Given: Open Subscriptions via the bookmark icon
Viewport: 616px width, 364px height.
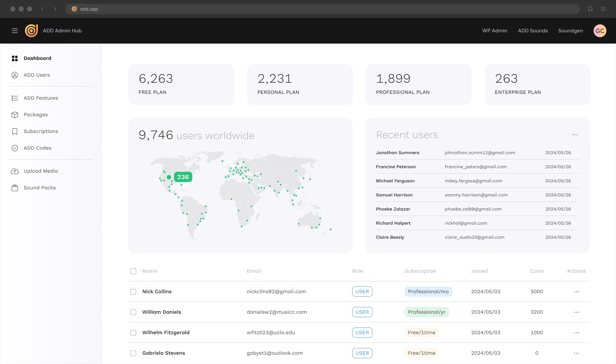Looking at the screenshot, I should [x=15, y=131].
